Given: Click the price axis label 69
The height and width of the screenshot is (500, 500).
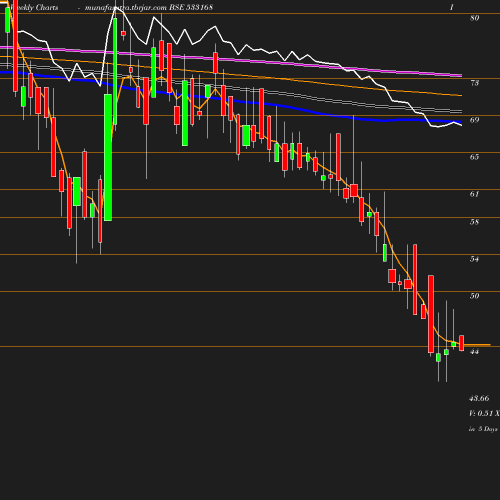Looking at the screenshot, I should tap(475, 120).
